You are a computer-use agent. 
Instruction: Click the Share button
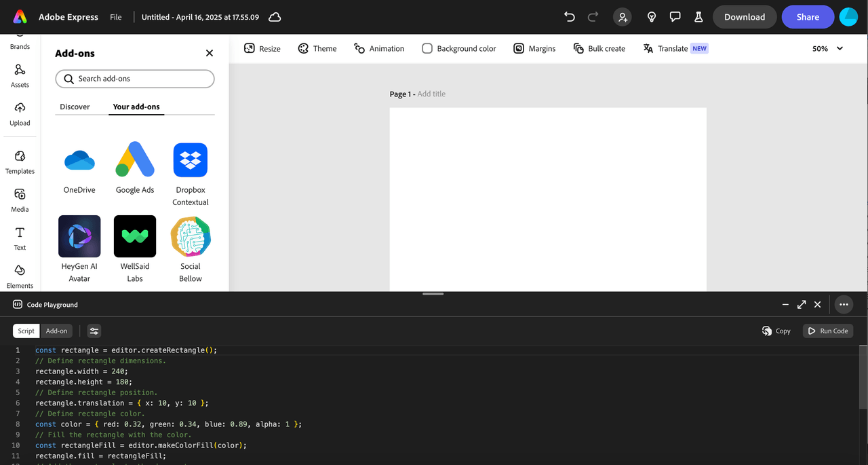808,17
